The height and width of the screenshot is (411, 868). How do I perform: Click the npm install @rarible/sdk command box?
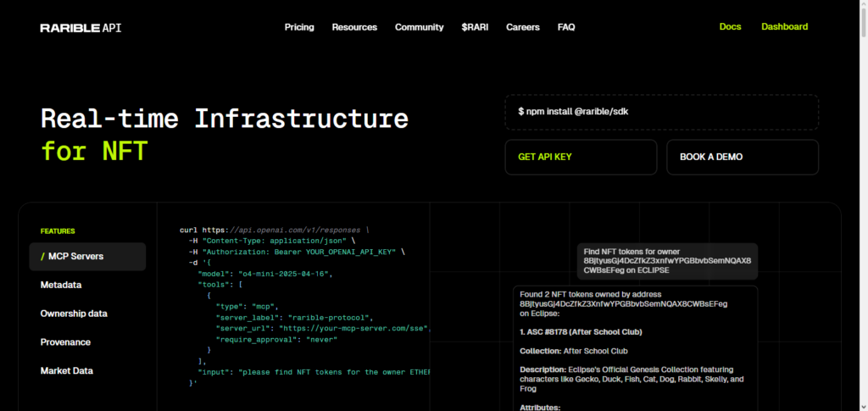[661, 112]
